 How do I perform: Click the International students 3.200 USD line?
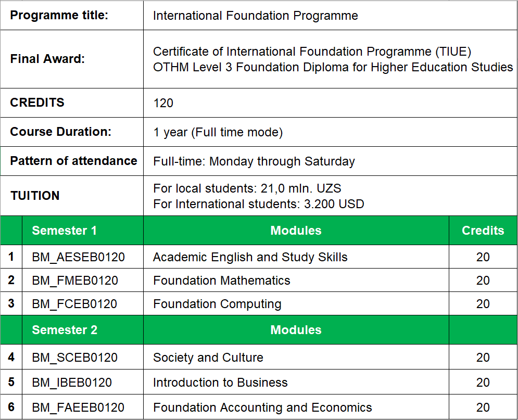259,203
